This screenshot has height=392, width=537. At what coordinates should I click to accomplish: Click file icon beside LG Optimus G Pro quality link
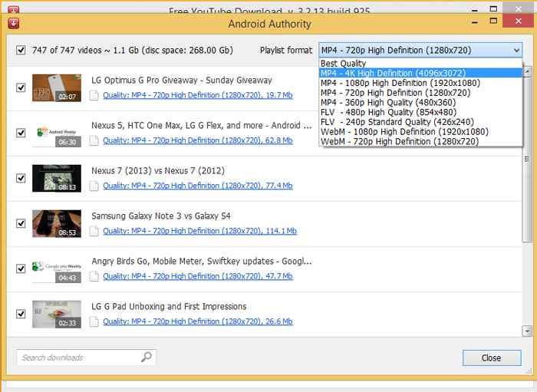(x=94, y=95)
